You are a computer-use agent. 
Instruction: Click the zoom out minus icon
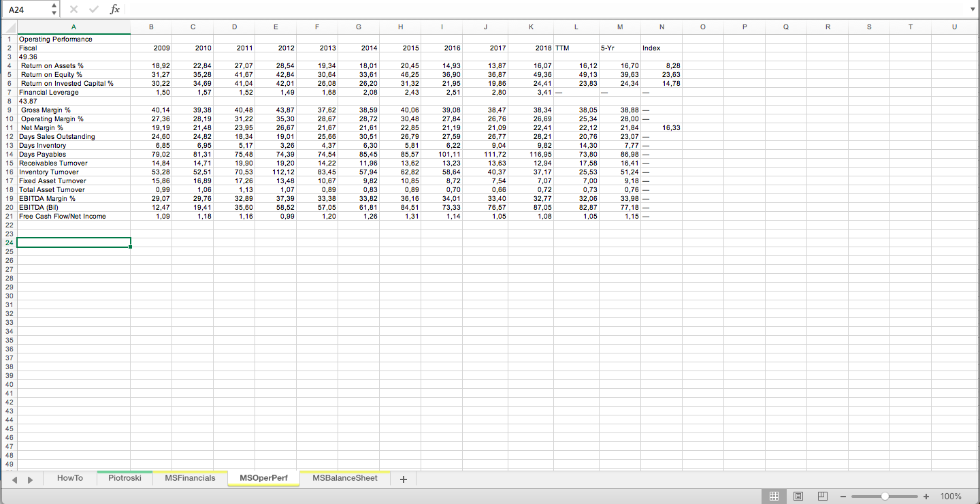click(x=843, y=497)
